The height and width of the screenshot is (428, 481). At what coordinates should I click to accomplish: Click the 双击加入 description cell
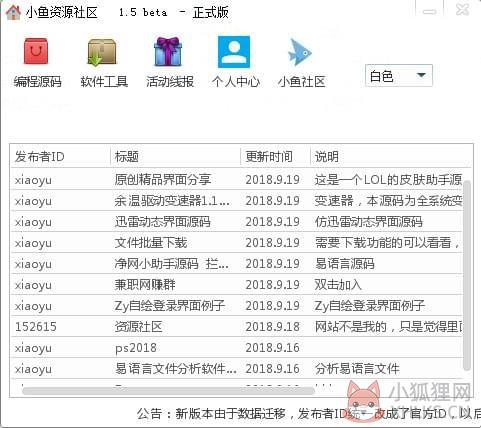[338, 285]
